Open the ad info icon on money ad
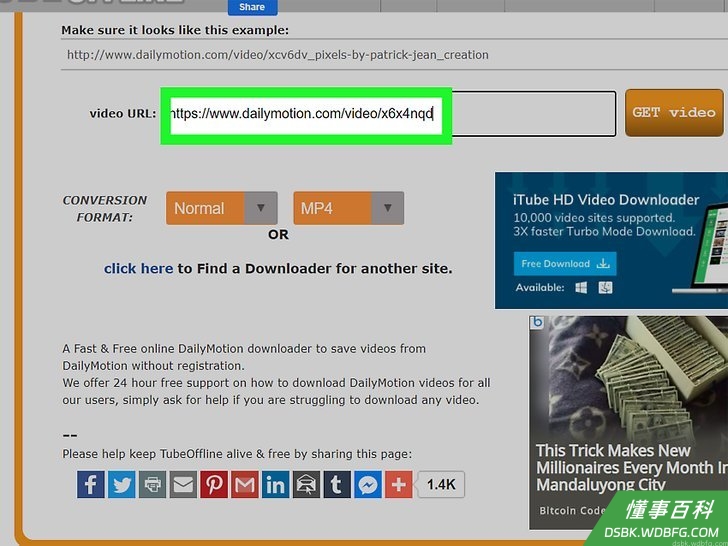This screenshot has width=728, height=546. pos(537,322)
